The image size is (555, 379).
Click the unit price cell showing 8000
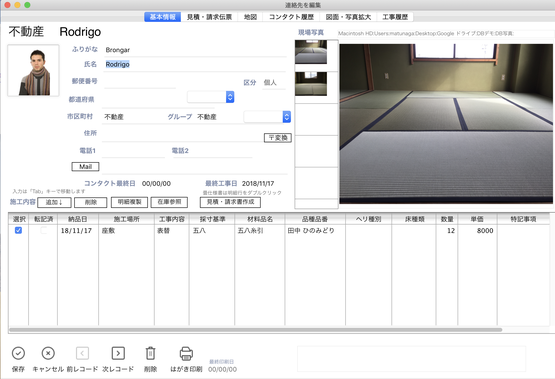point(477,231)
